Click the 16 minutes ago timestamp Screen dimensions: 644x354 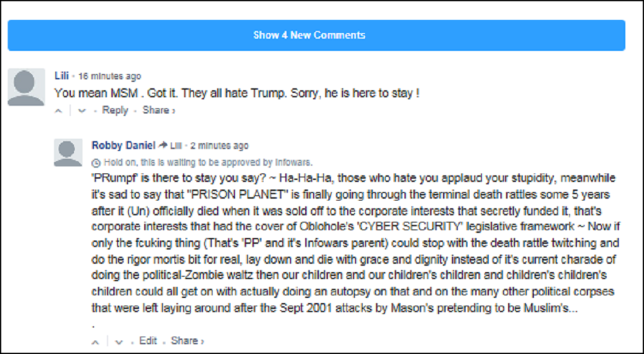[109, 77]
